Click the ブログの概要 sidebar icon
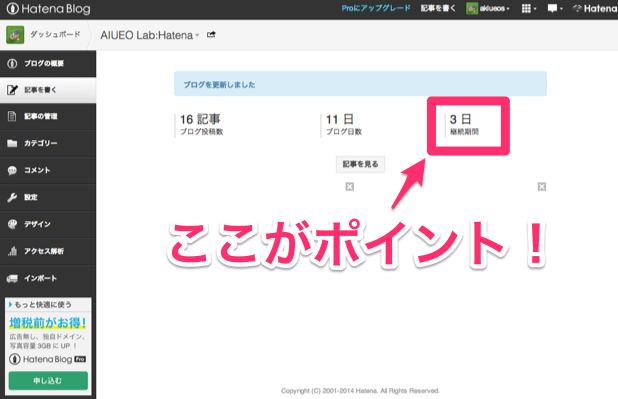This screenshot has width=618, height=399. [x=12, y=63]
